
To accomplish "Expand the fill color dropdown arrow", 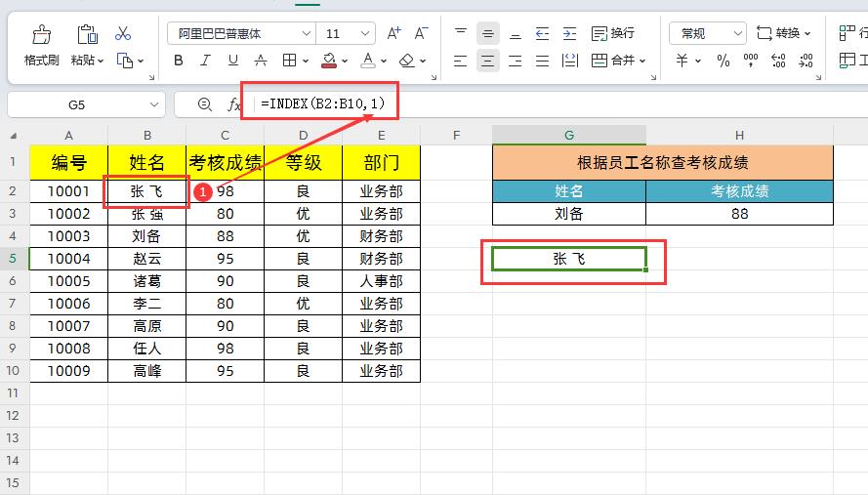I will click(345, 61).
